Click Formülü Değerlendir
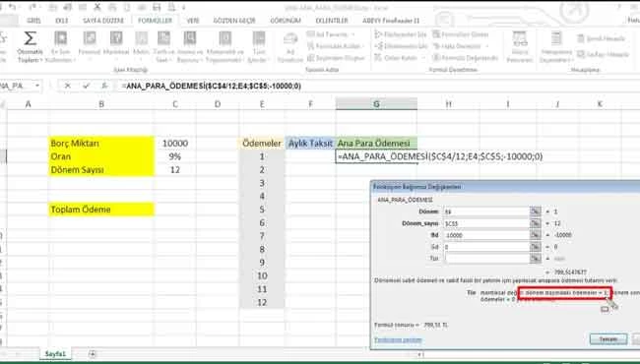Viewport: 640px width, 364px height. [465, 58]
